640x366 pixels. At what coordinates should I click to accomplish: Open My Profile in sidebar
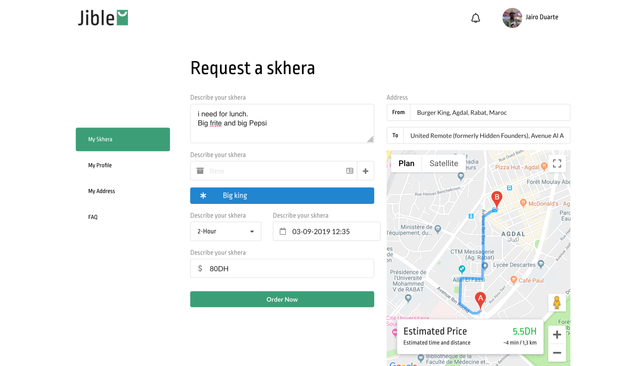(100, 165)
